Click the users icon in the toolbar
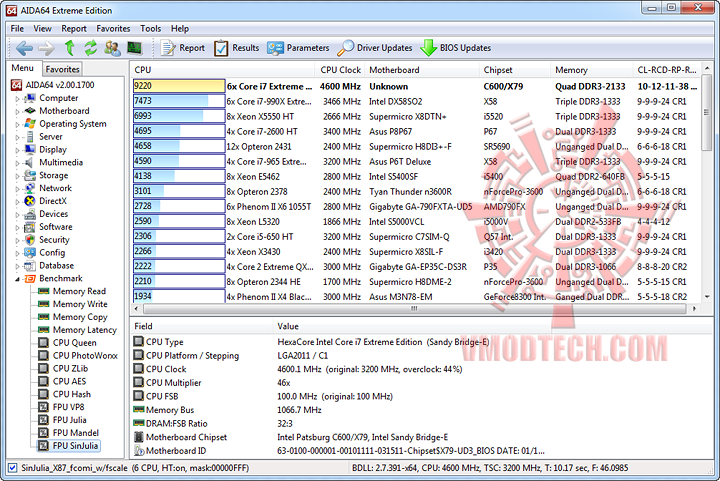The width and height of the screenshot is (720, 481). tap(112, 48)
